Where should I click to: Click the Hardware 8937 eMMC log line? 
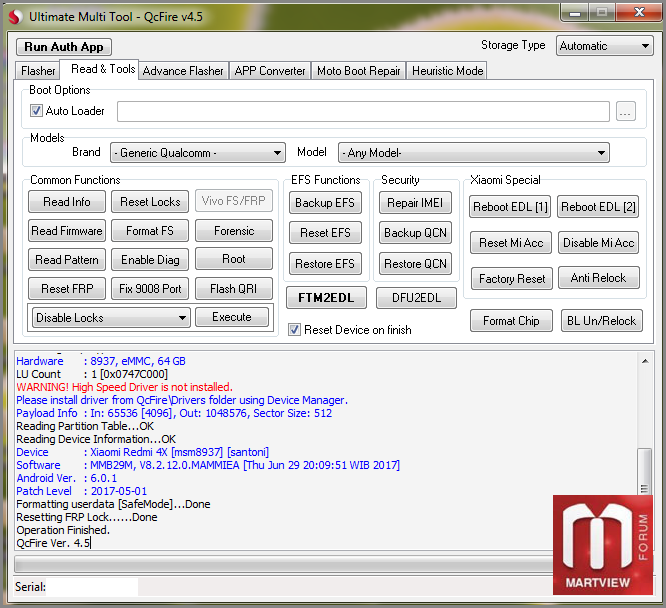(x=101, y=361)
